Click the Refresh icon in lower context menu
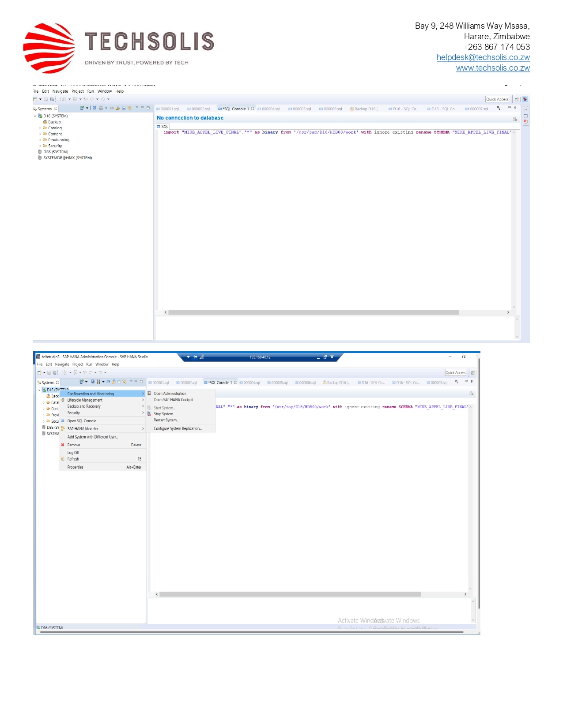The height and width of the screenshot is (728, 563). (63, 459)
